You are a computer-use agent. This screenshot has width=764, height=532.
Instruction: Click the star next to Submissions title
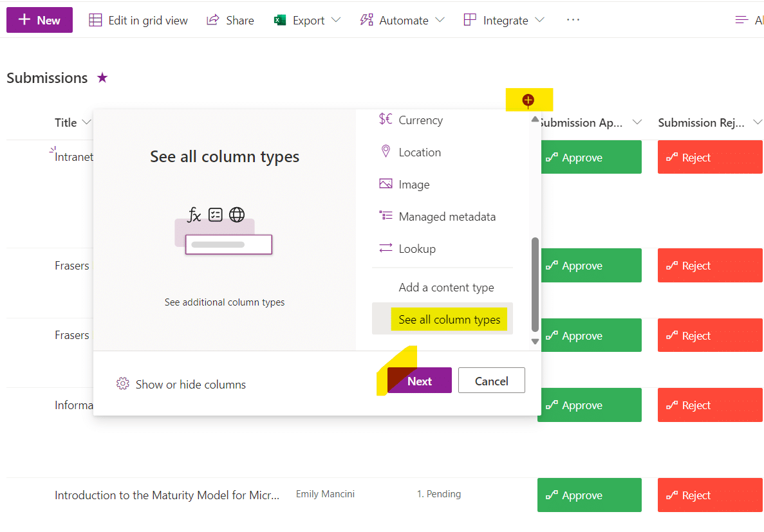point(102,77)
